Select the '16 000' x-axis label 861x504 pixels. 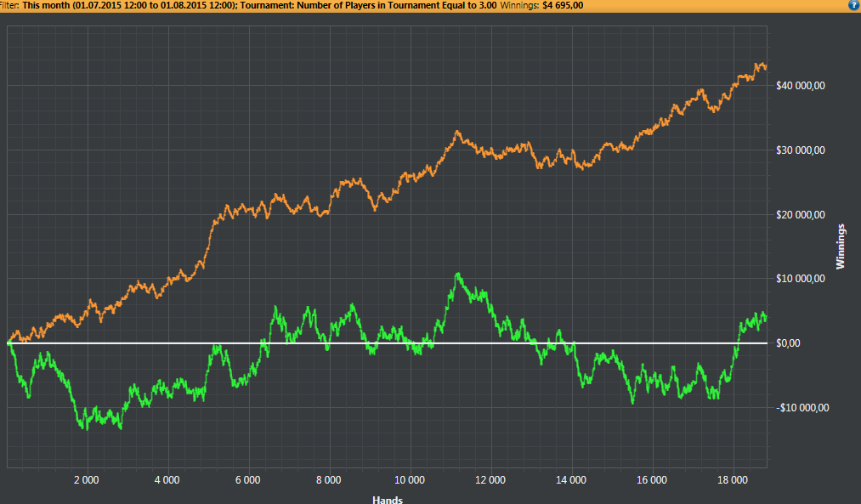pyautogui.click(x=651, y=480)
